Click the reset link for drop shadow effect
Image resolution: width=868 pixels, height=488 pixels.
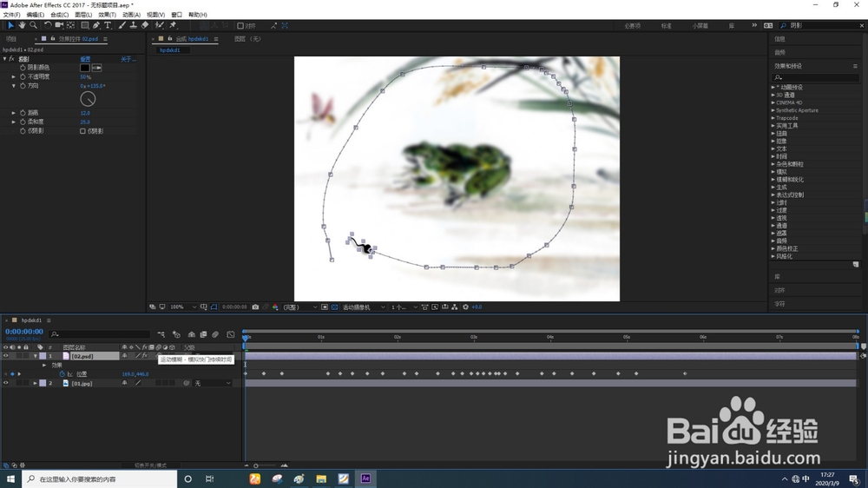[x=85, y=59]
